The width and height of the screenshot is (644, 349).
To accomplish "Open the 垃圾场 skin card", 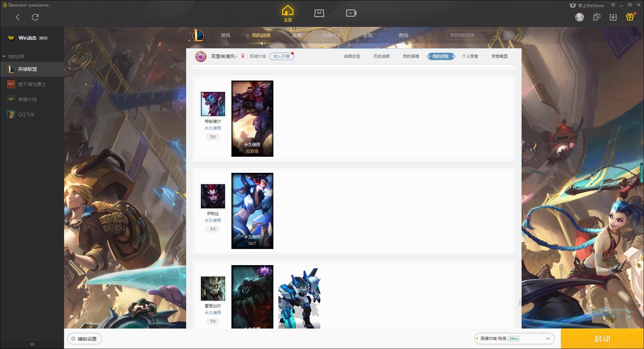I will tap(252, 118).
